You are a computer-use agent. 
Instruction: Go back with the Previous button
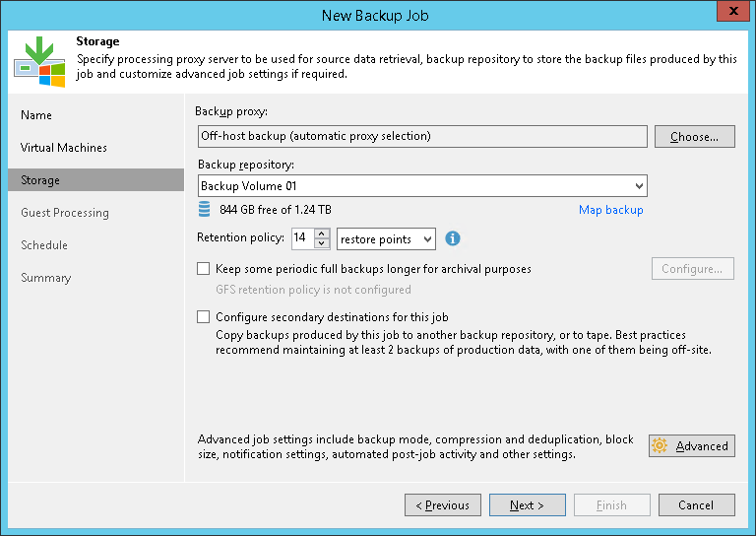[442, 505]
